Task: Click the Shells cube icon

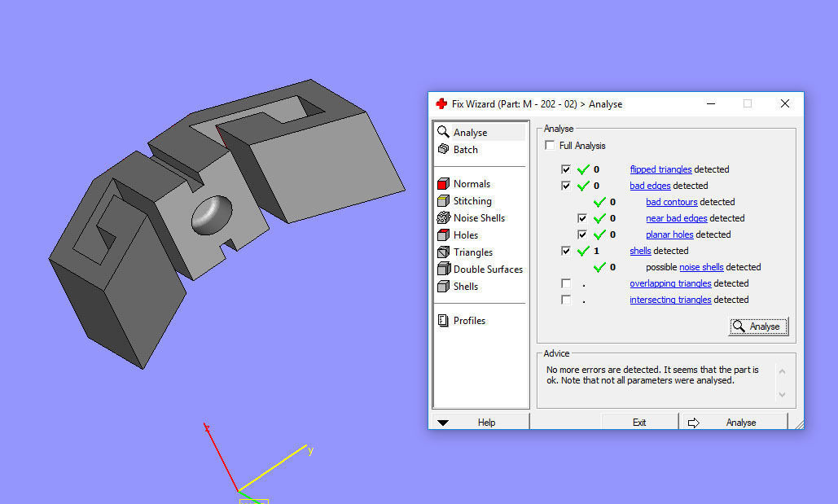Action: tap(443, 286)
